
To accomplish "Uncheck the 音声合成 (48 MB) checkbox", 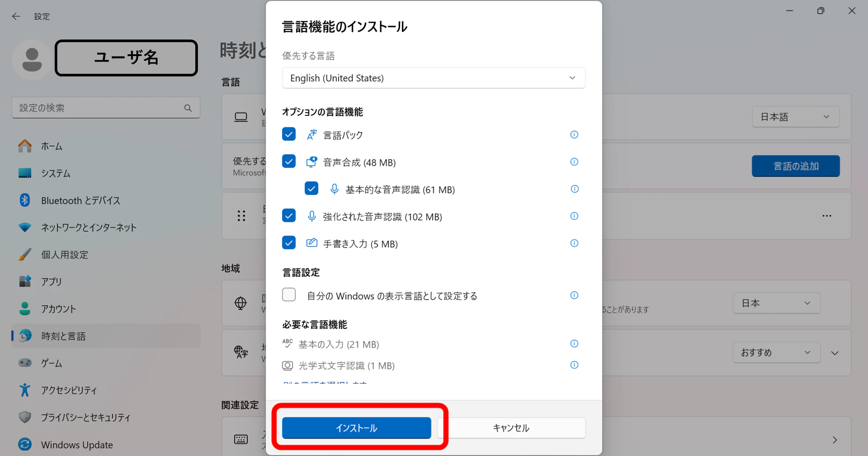I will click(x=289, y=162).
